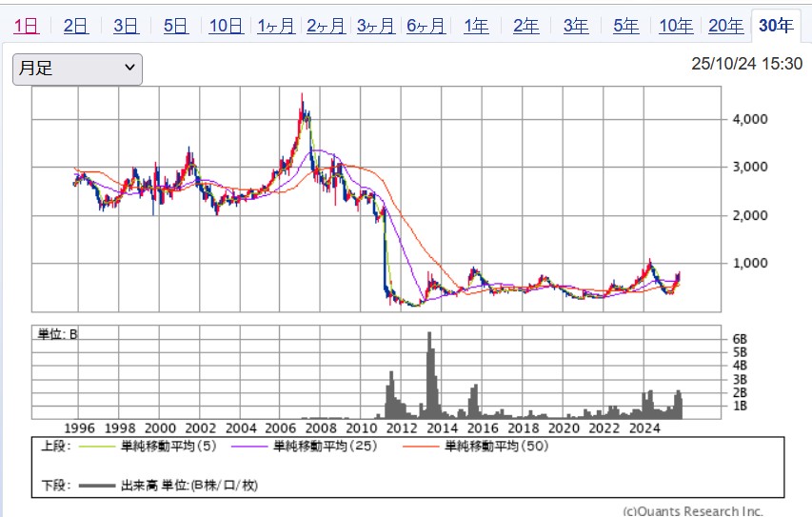Show the 3年 chart range
The height and width of the screenshot is (517, 812).
(576, 26)
